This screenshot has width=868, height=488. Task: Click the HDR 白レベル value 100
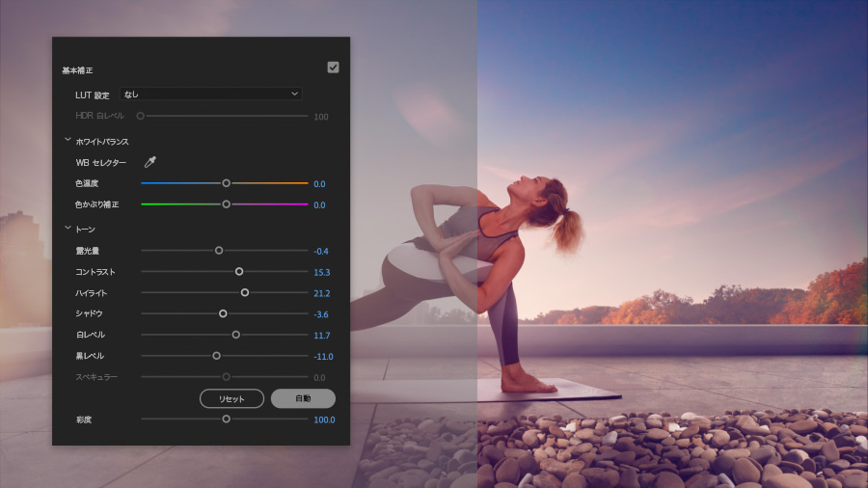point(321,117)
